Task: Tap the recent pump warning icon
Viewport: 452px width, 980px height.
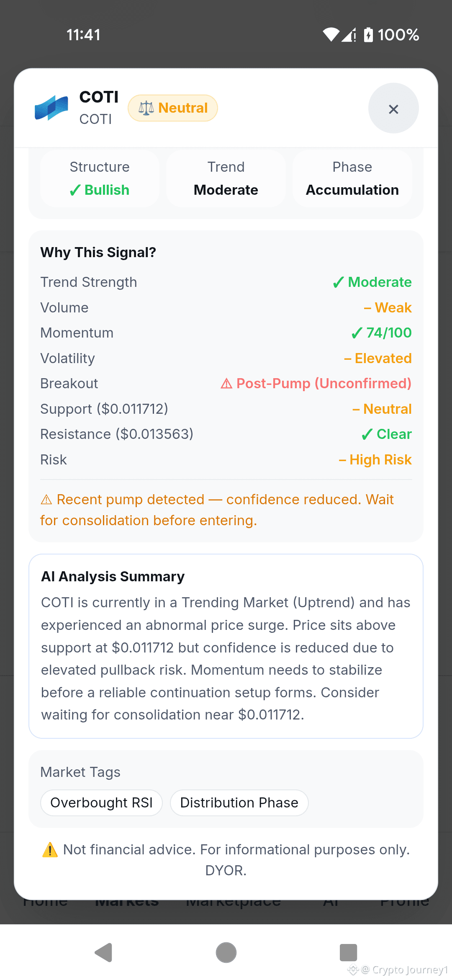Action: pos(46,500)
